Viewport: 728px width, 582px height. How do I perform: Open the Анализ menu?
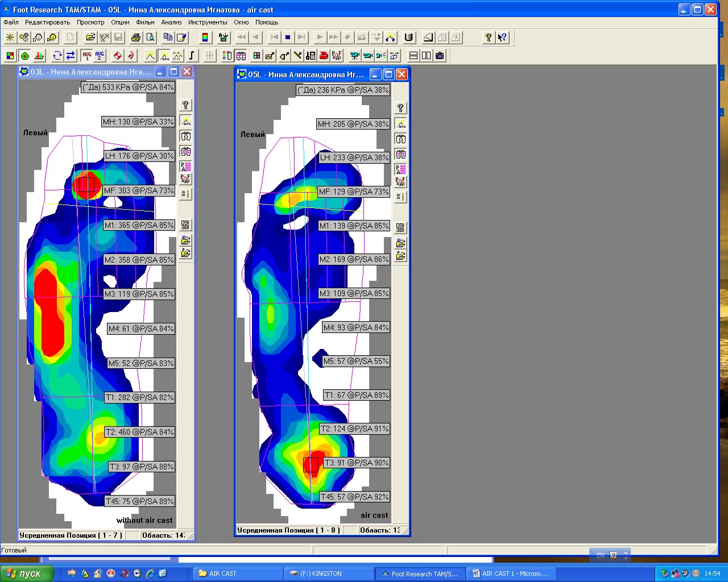(171, 22)
